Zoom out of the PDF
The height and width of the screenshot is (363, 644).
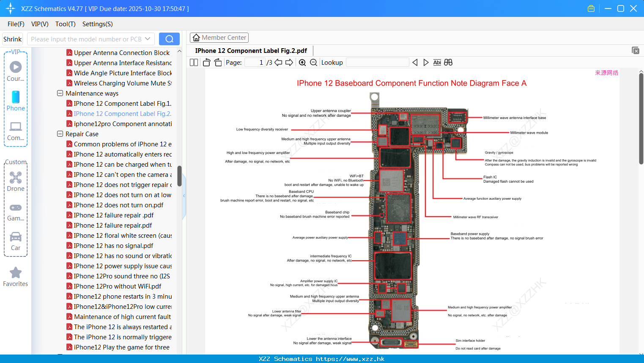(x=313, y=63)
